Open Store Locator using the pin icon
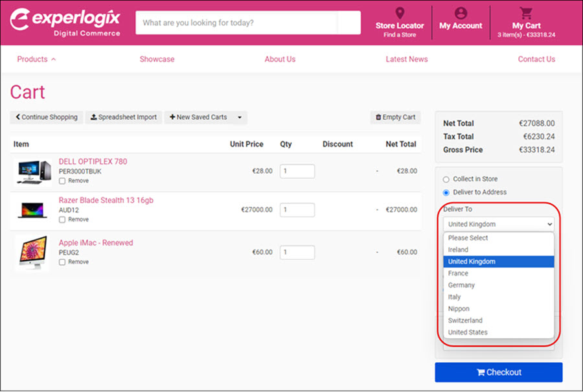Image resolution: width=583 pixels, height=392 pixels. pyautogui.click(x=399, y=13)
